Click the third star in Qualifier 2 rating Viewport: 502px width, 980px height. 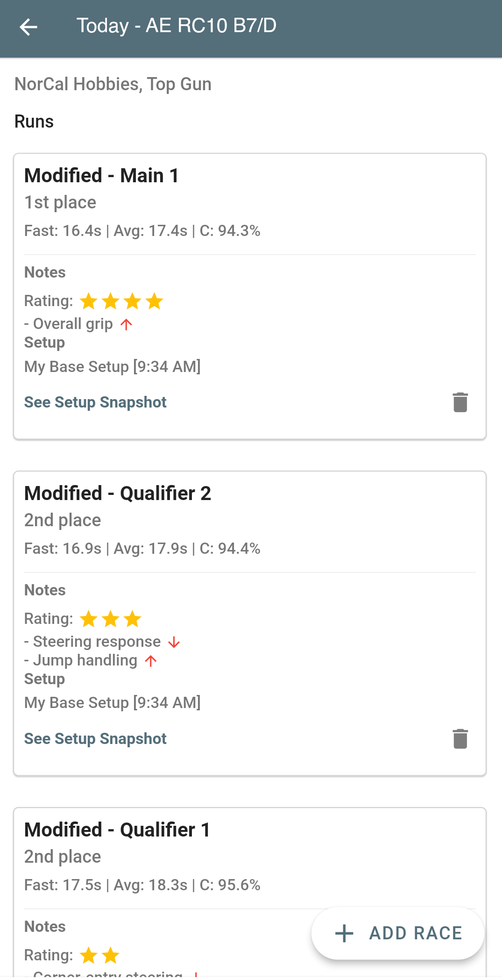point(133,619)
